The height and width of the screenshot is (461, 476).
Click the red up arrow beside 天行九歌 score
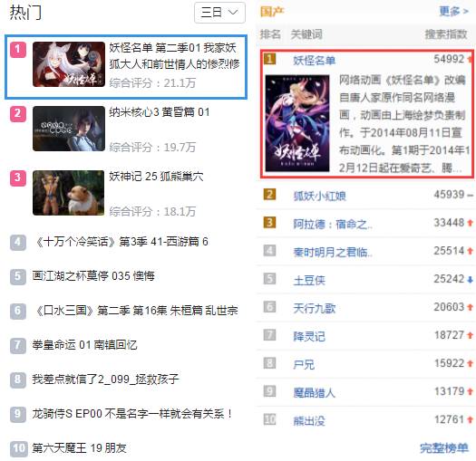(x=470, y=308)
